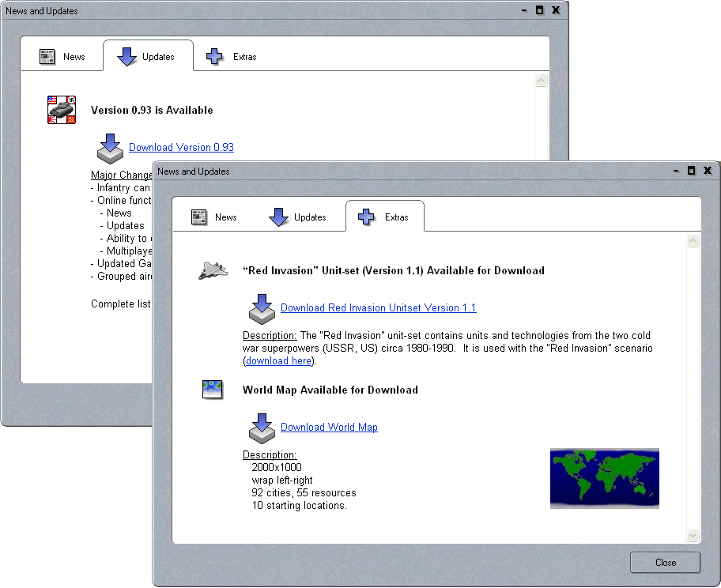The width and height of the screenshot is (721, 588).
Task: Click the 'download here' scenario link
Action: [x=278, y=361]
